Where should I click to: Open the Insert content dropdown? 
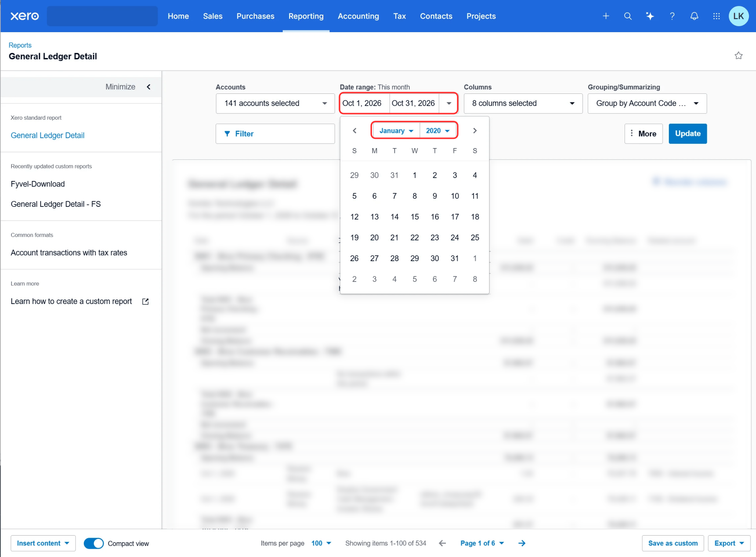pyautogui.click(x=43, y=543)
